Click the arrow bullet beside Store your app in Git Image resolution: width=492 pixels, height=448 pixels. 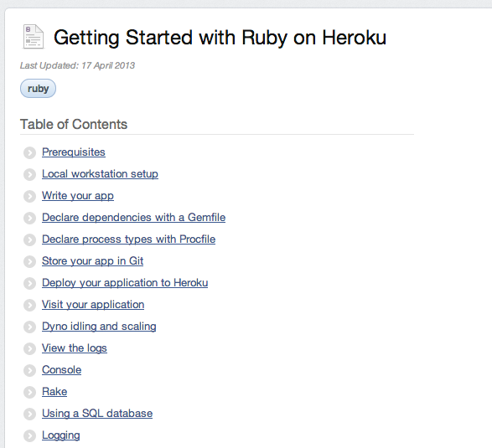[x=30, y=261]
